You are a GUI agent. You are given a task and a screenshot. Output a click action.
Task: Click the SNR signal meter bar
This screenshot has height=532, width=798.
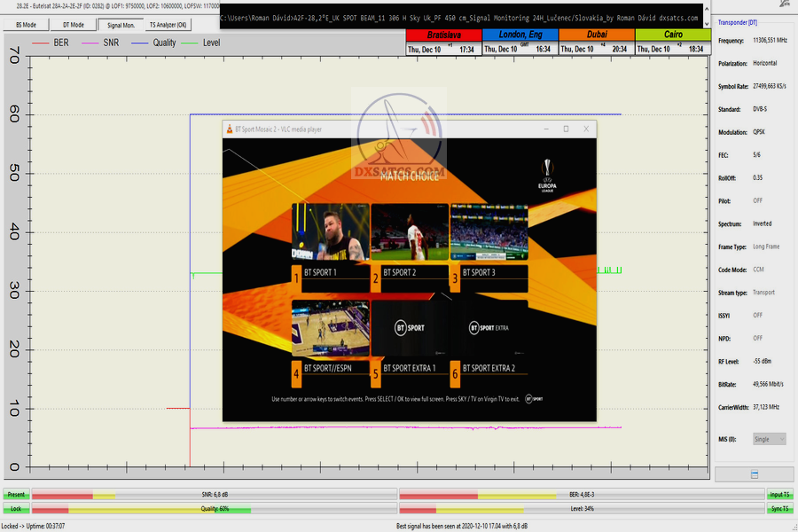[213, 495]
